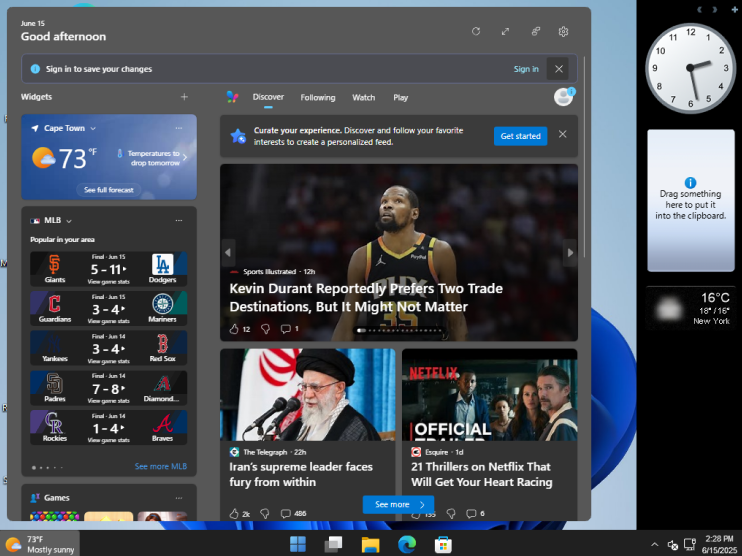Viewport: 742px width, 556px height.
Task: Expand widgets board to full view
Action: pyautogui.click(x=505, y=32)
